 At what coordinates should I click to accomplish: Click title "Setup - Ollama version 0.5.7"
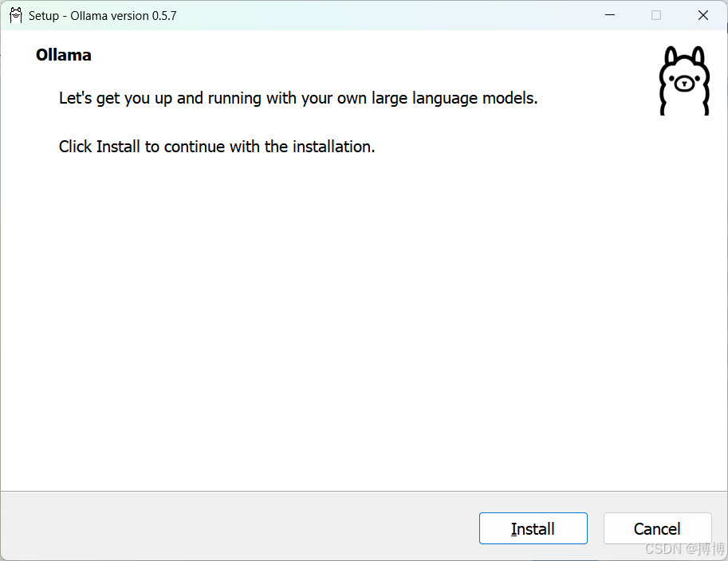(x=103, y=16)
